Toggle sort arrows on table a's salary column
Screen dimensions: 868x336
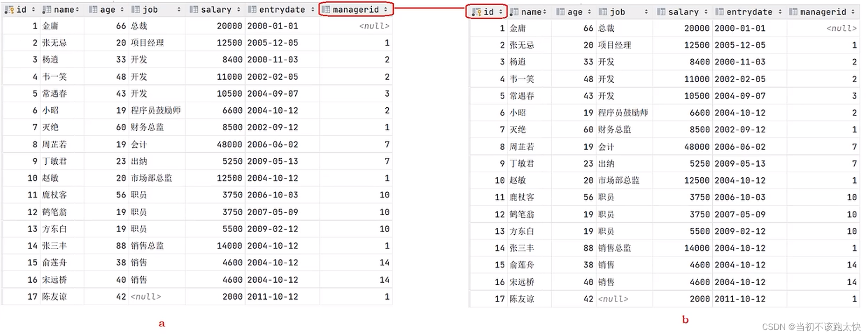point(238,9)
